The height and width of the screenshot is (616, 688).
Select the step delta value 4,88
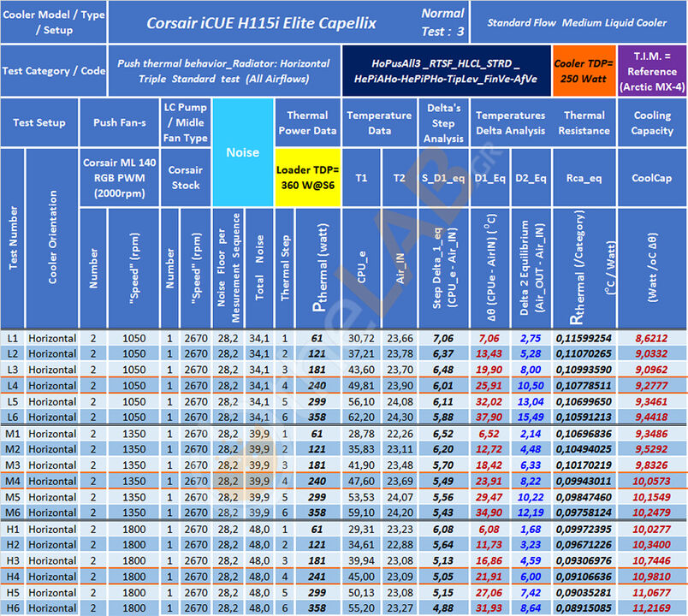tap(443, 608)
